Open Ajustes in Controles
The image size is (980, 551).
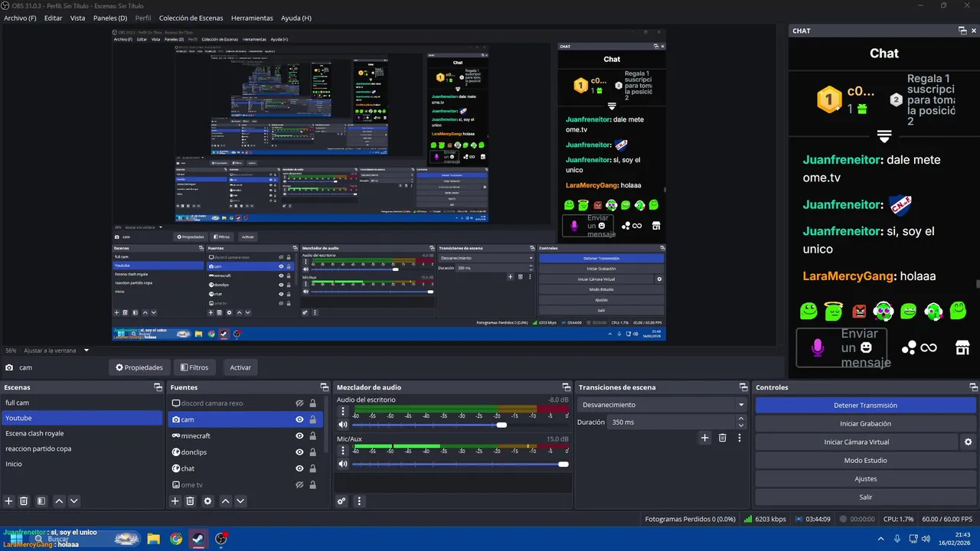[x=865, y=479]
